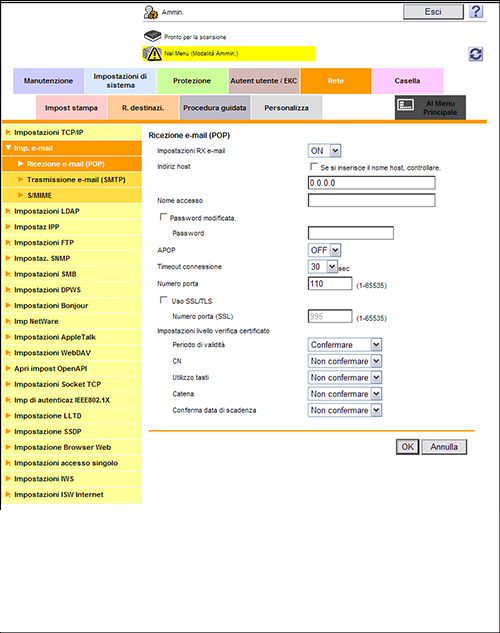Screen dimensions: 500x633
Task: Open the Conferma data di scadenza dropdown
Action: [345, 410]
